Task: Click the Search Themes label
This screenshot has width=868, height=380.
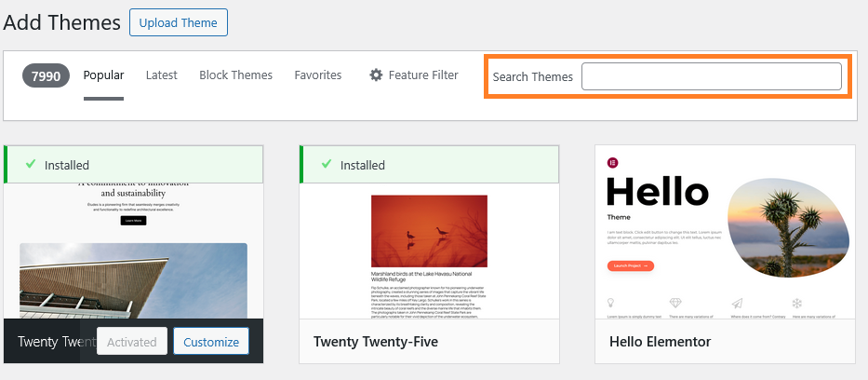Action: pos(532,77)
